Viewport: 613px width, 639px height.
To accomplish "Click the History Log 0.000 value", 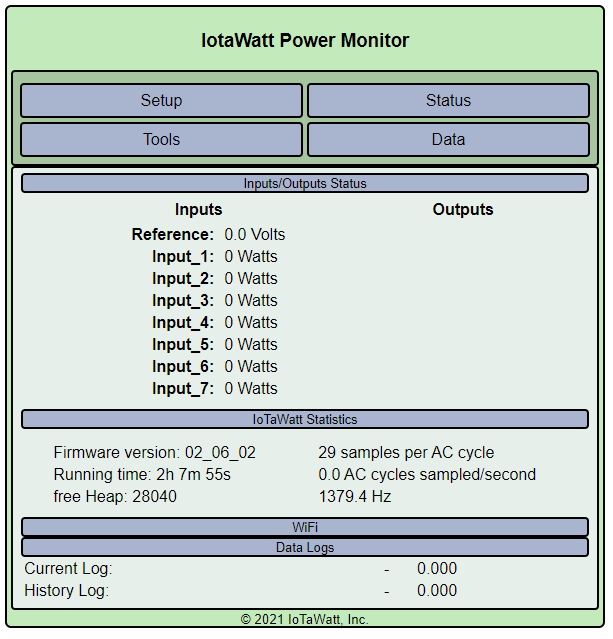I will pos(437,591).
